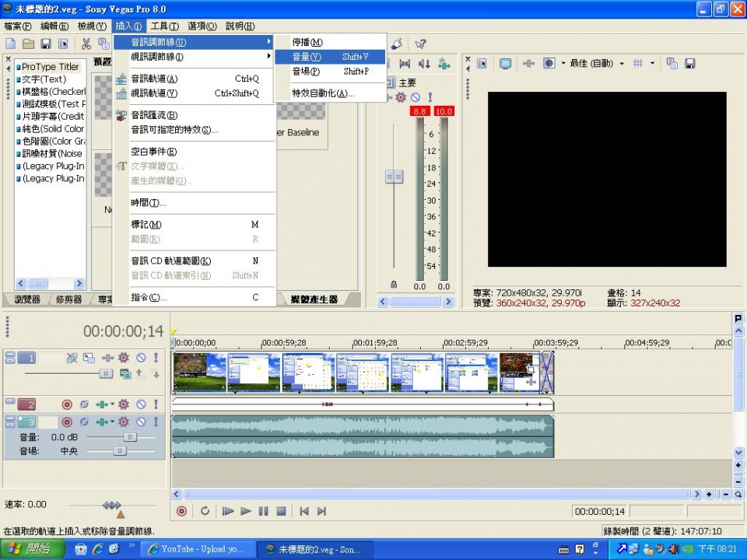Expand the overlay grid dropdown arrow
747x560 pixels.
pos(652,63)
